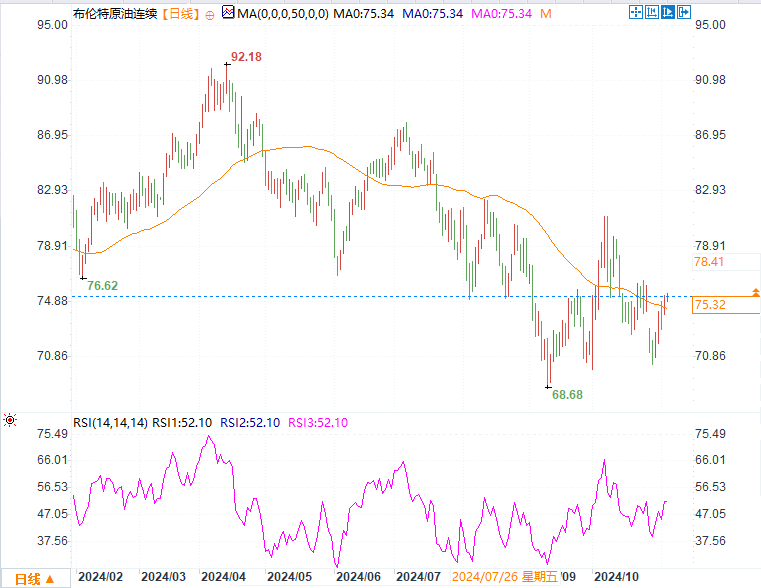Click the 76.62 low price label

click(102, 286)
